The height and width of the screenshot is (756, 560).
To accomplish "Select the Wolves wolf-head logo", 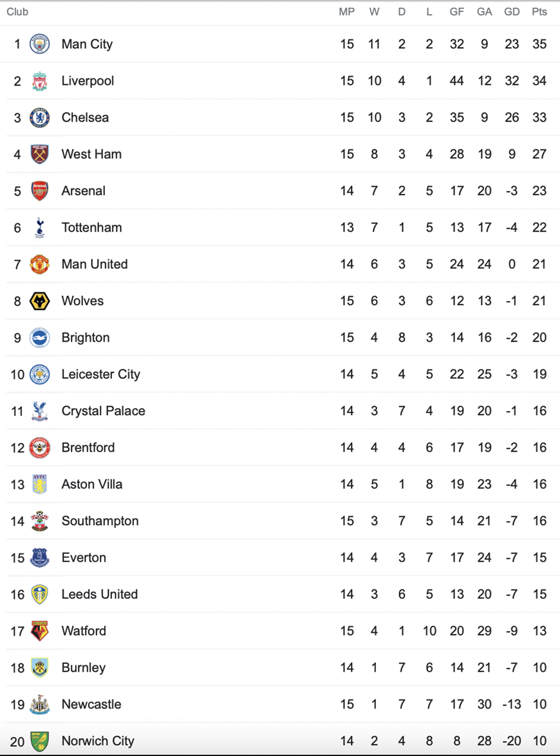I will pos(39,301).
